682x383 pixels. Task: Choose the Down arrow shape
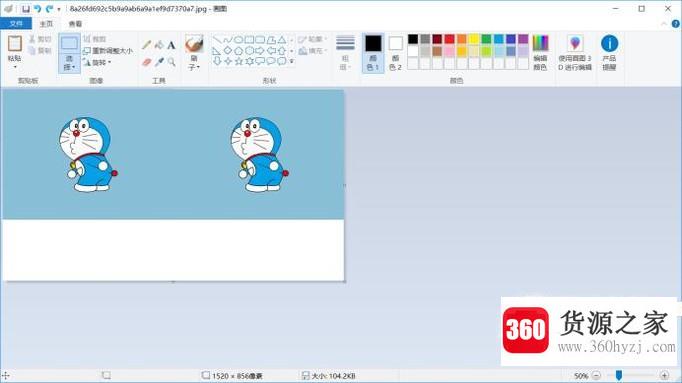(217, 61)
